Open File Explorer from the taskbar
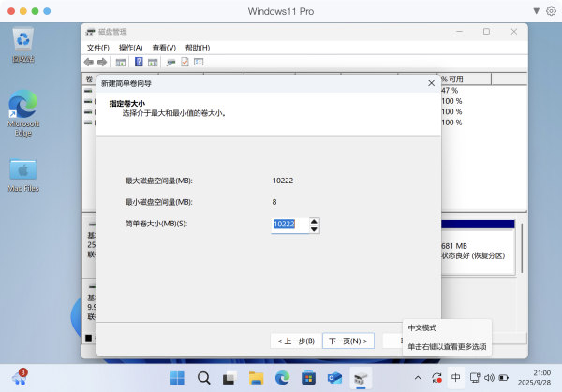 (x=256, y=378)
